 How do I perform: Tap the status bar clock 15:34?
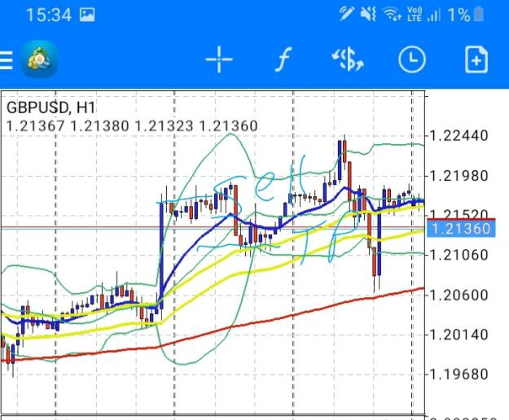(49, 15)
